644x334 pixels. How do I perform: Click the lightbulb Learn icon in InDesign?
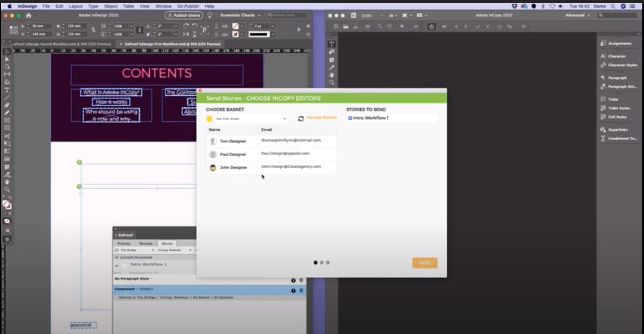[x=210, y=15]
